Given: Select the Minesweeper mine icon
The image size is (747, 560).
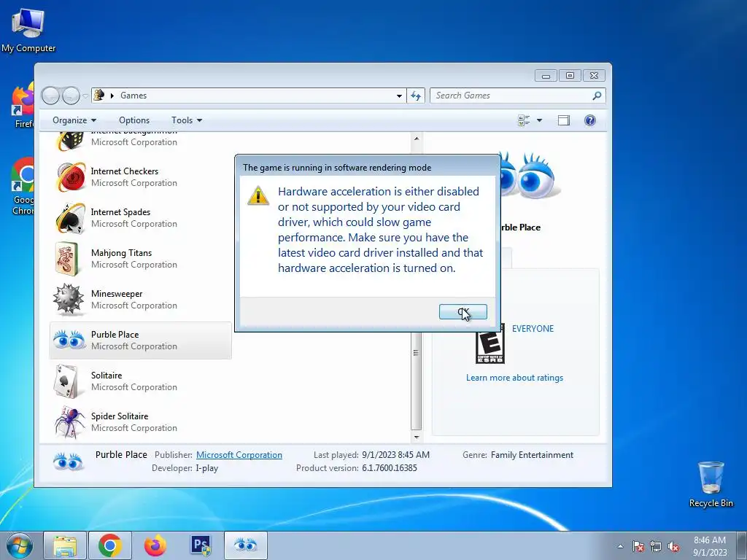Looking at the screenshot, I should (x=69, y=300).
